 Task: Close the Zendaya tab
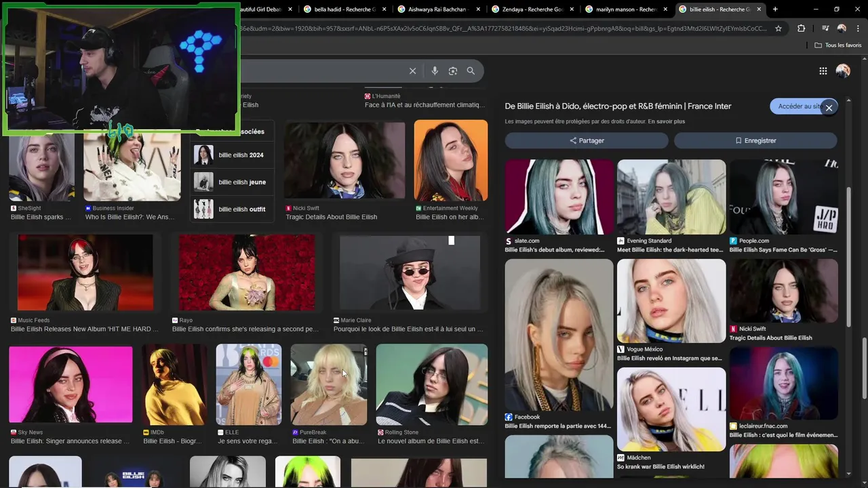[572, 9]
